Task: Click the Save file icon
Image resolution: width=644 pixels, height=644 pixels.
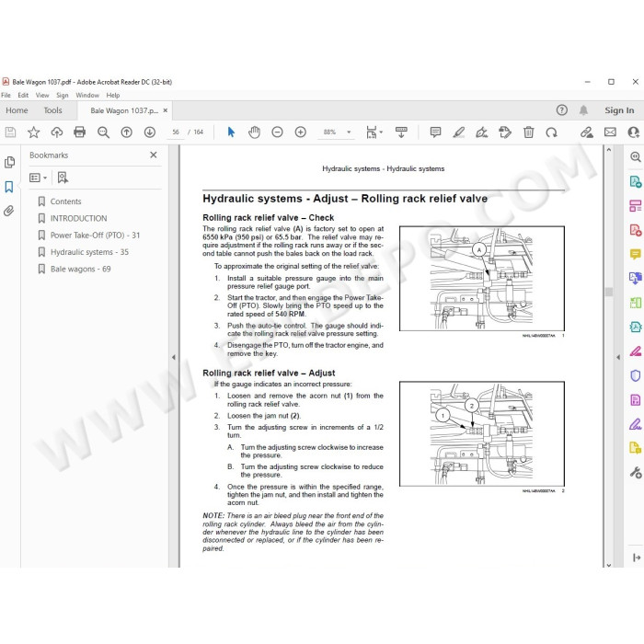Action: coord(10,132)
